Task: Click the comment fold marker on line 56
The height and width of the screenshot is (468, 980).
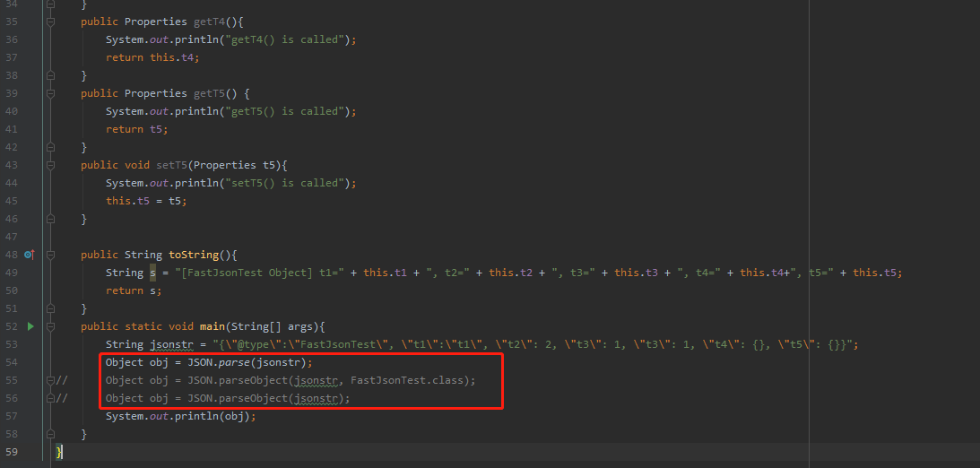Action: [50, 398]
